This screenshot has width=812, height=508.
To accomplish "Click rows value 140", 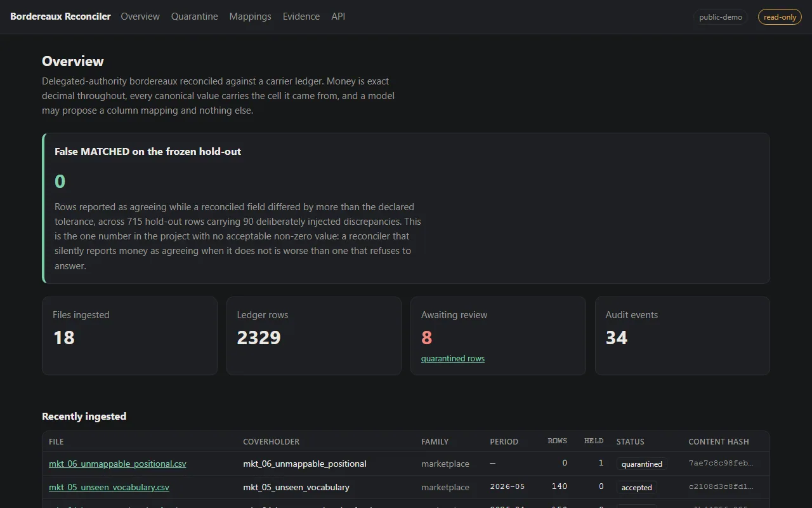I will point(560,487).
